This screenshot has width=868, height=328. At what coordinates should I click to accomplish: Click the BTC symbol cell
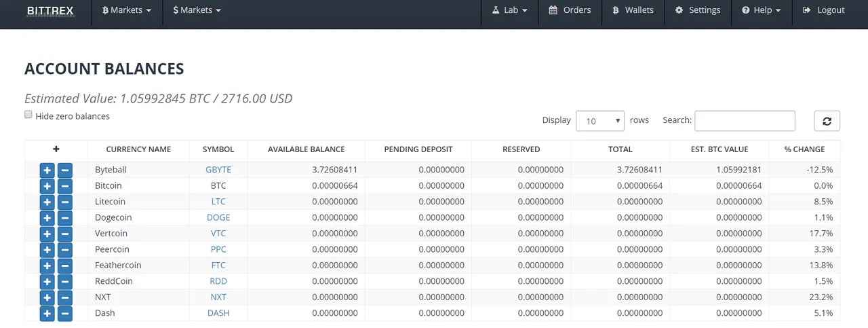click(x=218, y=185)
